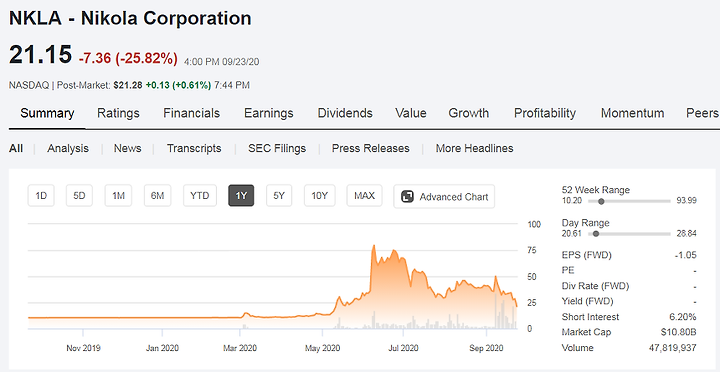Click the 52 Week Range slider marker
Viewport: 720px width, 372px height.
(601, 201)
